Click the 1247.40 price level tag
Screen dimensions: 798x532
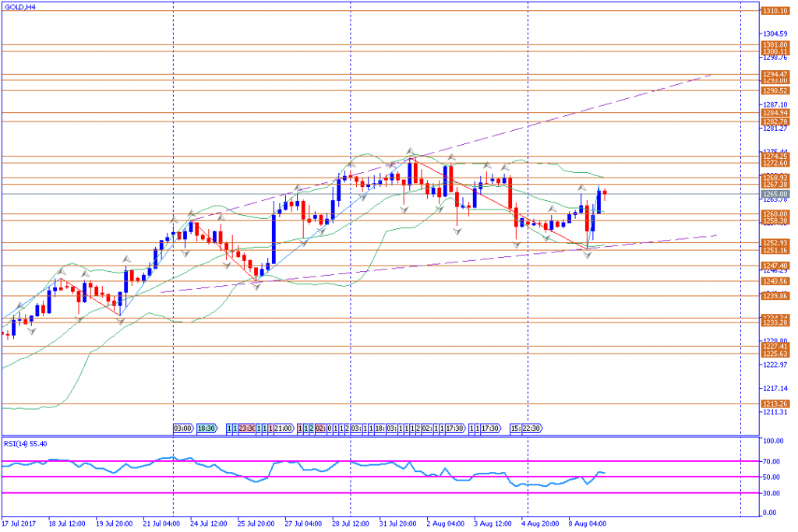pyautogui.click(x=775, y=266)
